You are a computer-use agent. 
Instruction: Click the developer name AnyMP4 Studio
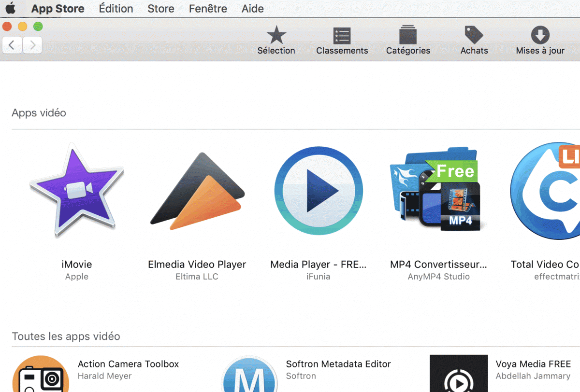[439, 277]
